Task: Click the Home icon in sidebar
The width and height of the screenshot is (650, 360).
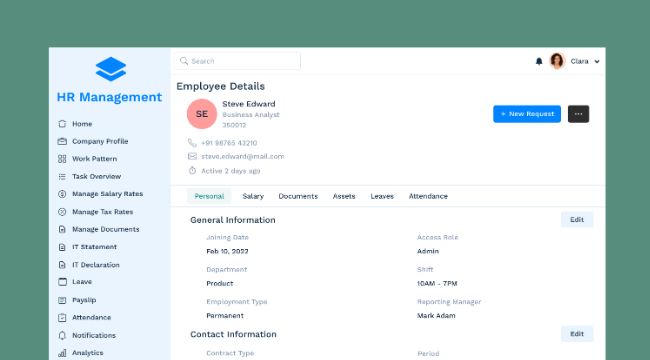Action: point(62,124)
